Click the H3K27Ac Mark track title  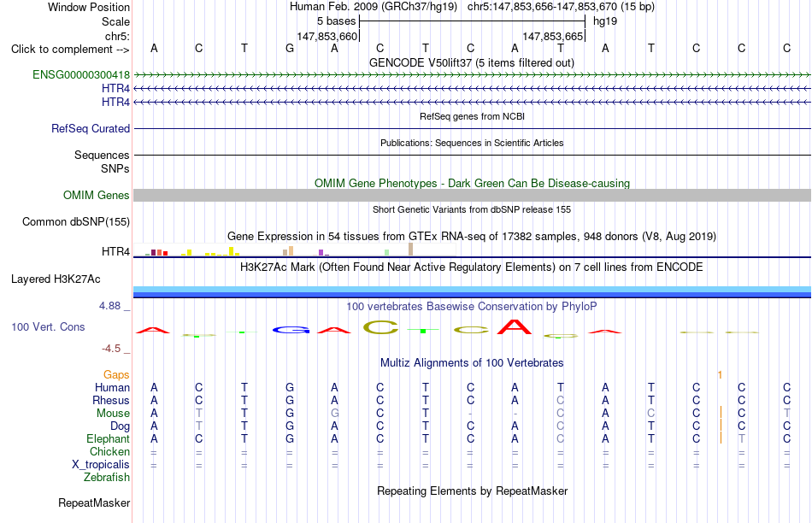(x=472, y=267)
